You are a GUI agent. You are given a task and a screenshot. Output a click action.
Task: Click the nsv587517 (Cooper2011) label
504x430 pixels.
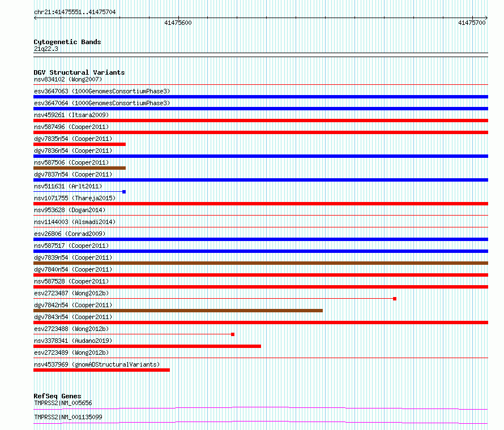(71, 246)
